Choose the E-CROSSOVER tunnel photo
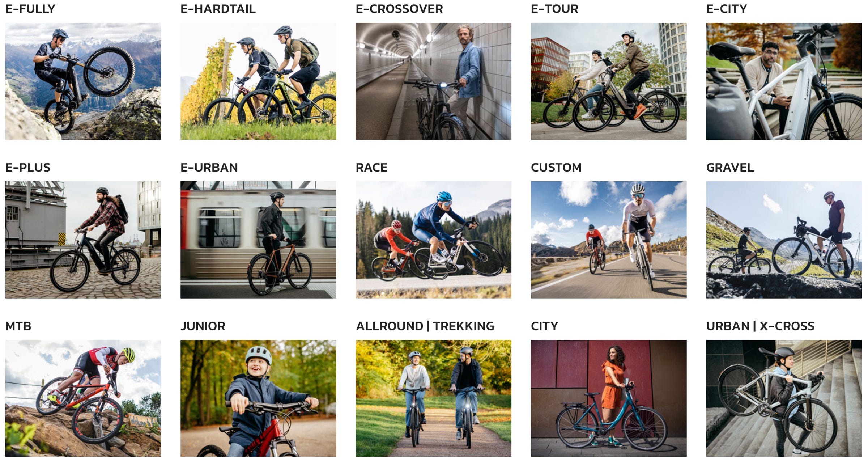The image size is (868, 461). pyautogui.click(x=434, y=81)
